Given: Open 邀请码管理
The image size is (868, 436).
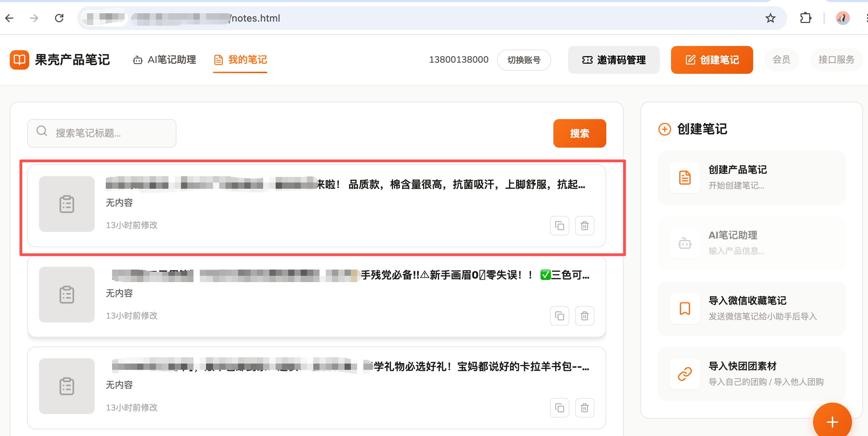Looking at the screenshot, I should pos(614,60).
